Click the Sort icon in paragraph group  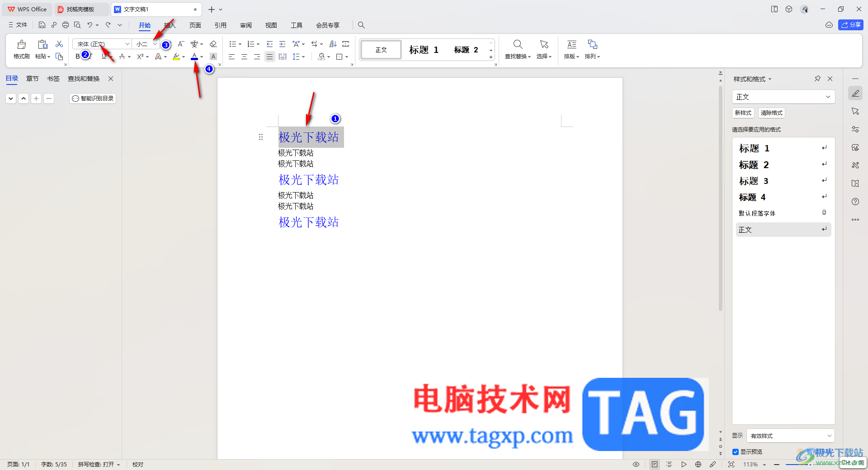[x=333, y=44]
